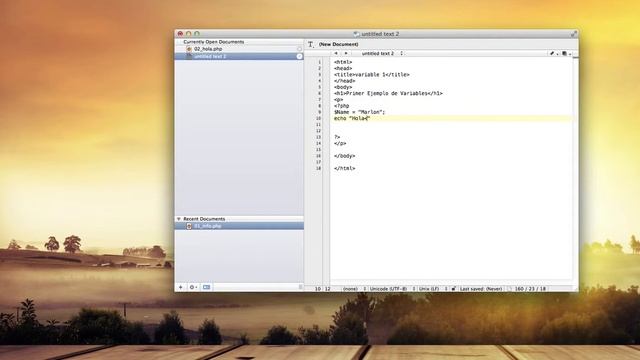Click the document icon beside 'untitled text 2' in the list
This screenshot has height=360, width=640.
(189, 56)
